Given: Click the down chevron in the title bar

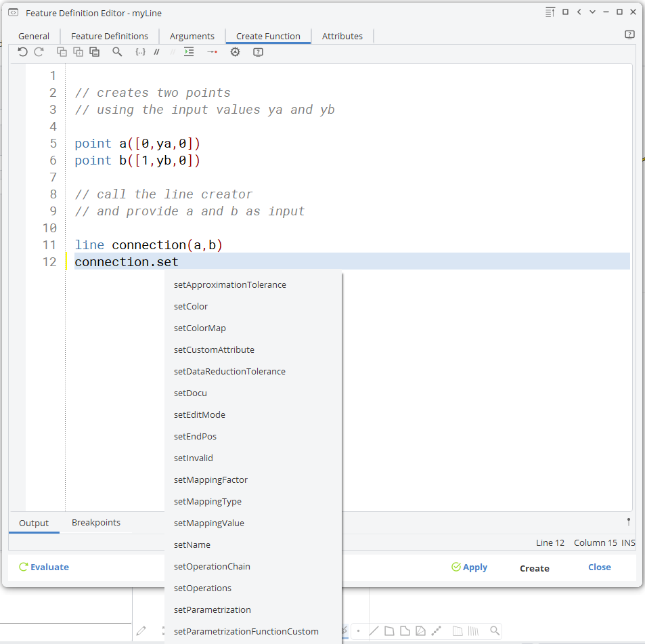Looking at the screenshot, I should 592,12.
